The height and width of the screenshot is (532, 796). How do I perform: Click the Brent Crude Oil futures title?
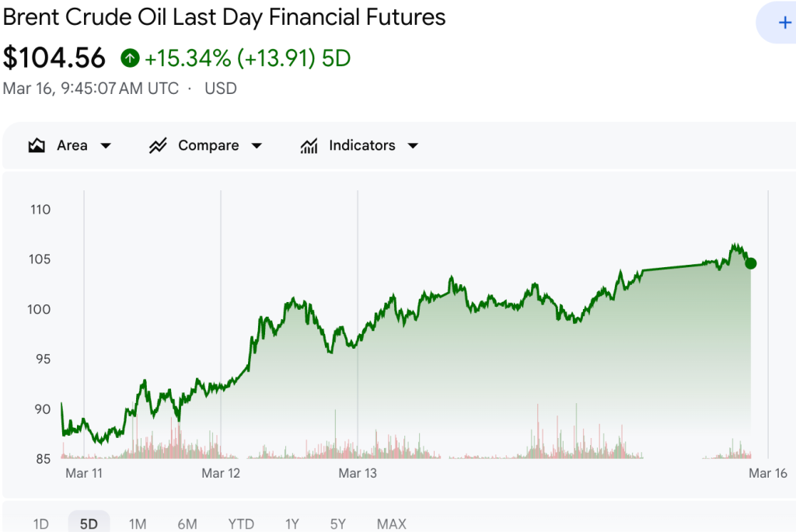224,17
